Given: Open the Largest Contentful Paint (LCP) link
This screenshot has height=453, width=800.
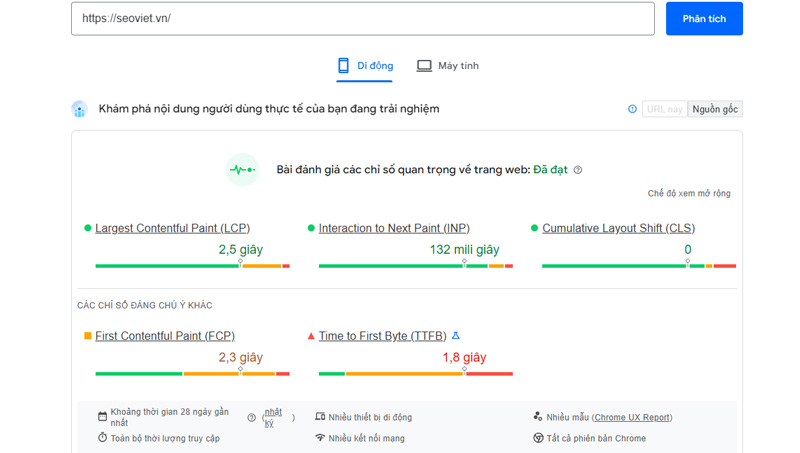Looking at the screenshot, I should [170, 228].
